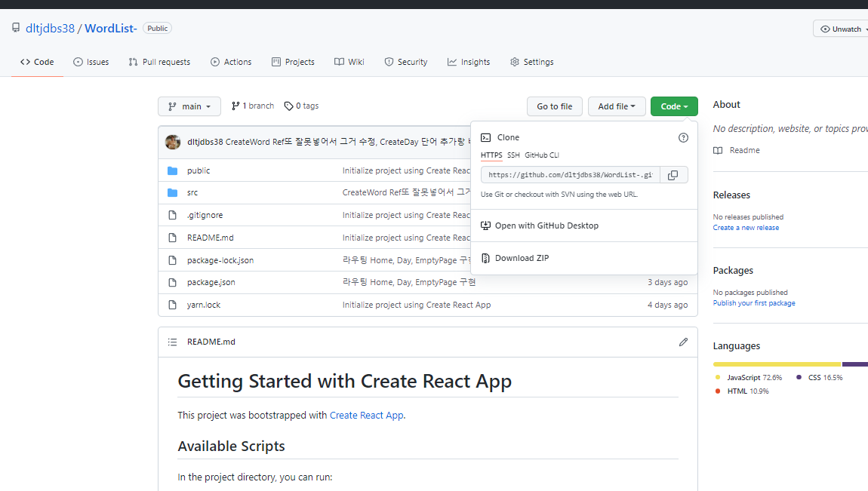Viewport: 868px width, 491px height.
Task: Open the yarn.lock file
Action: 204,305
